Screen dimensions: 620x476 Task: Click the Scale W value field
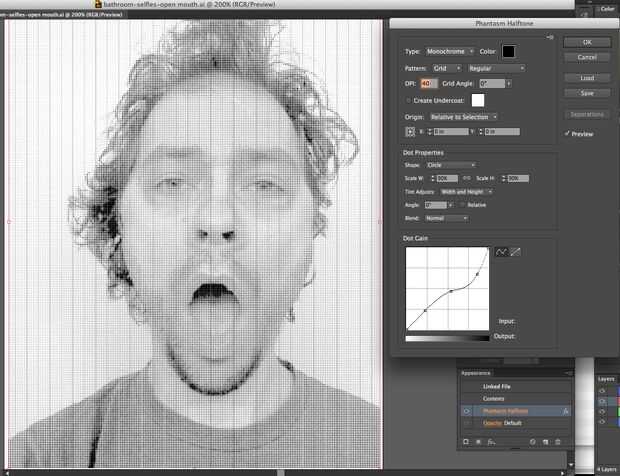[x=447, y=179]
